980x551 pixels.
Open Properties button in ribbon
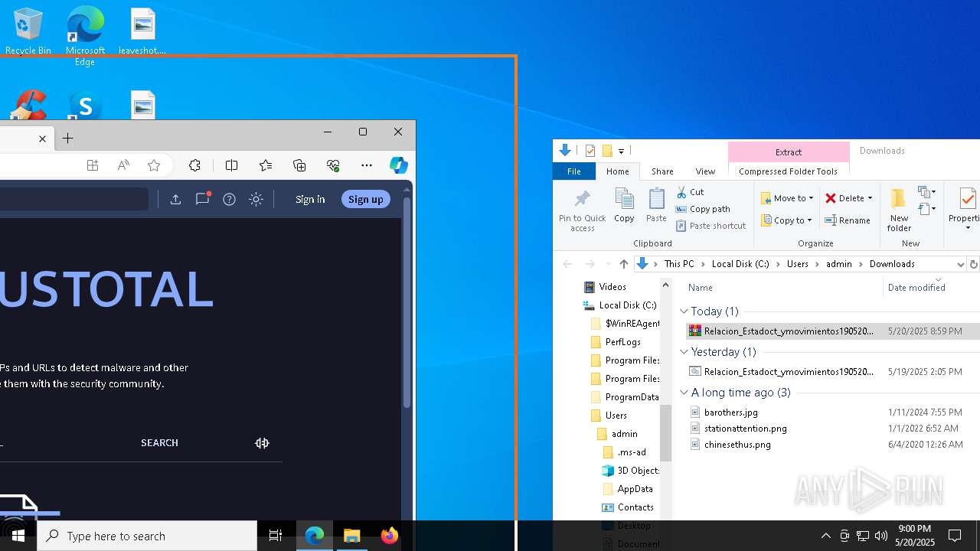965,210
